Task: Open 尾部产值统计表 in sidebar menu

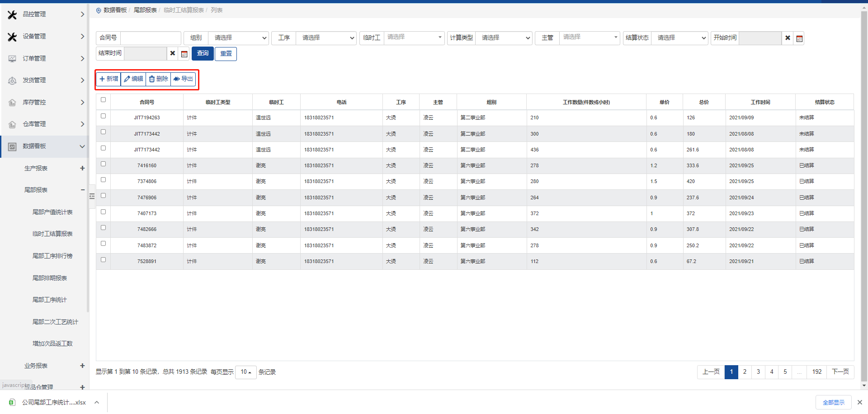Action: (52, 212)
